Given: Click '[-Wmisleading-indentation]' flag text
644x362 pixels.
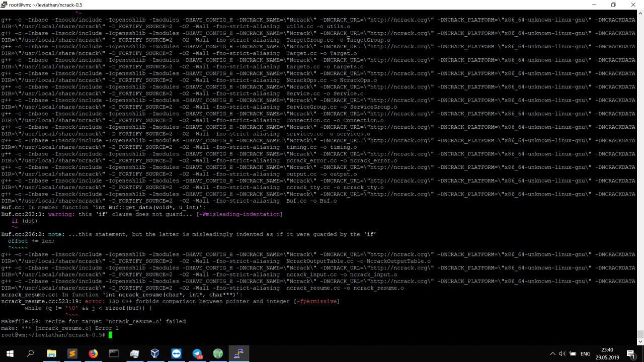Looking at the screenshot, I should point(239,214).
